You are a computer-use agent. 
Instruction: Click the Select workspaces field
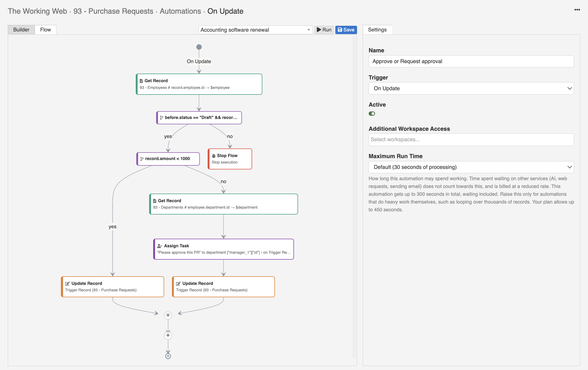(471, 140)
